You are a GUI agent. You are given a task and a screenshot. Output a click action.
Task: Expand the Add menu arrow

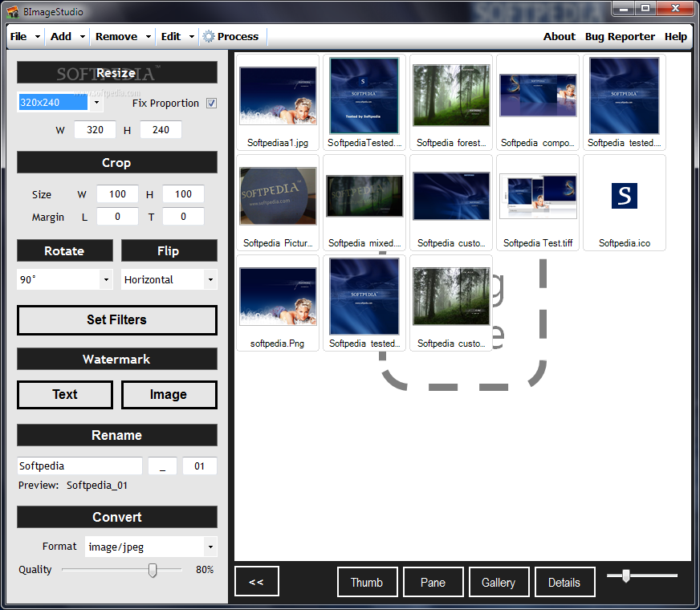[x=82, y=37]
